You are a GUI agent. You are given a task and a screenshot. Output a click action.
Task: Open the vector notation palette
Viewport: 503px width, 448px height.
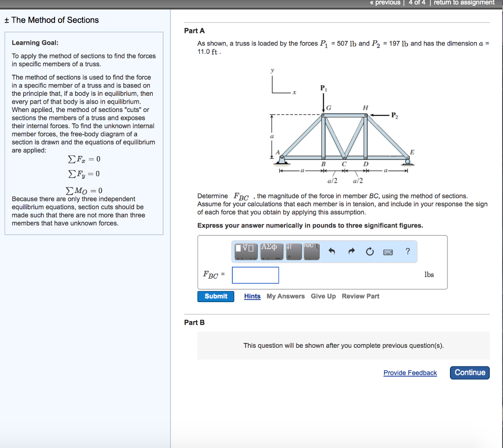pyautogui.click(x=310, y=251)
